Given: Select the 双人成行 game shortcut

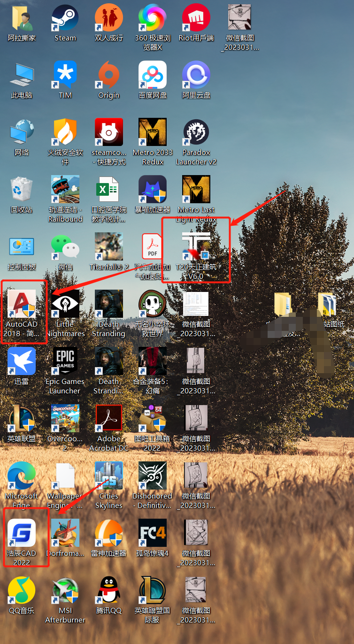Looking at the screenshot, I should pos(109,18).
